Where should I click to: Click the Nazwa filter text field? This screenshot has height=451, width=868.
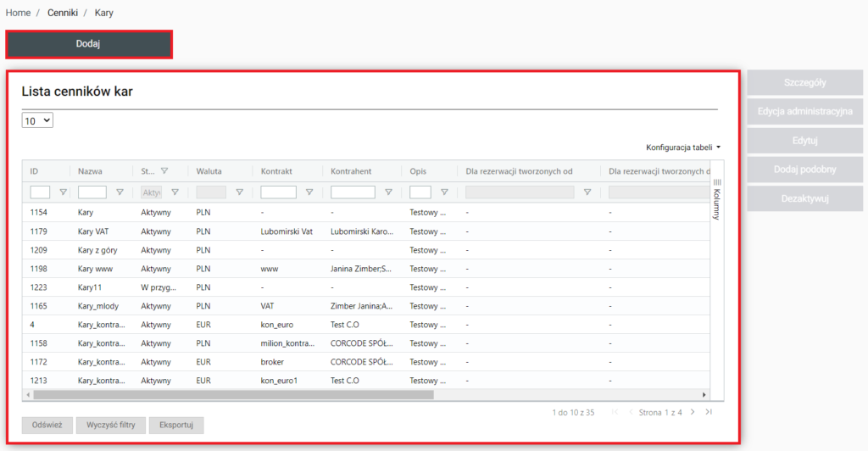pyautogui.click(x=92, y=192)
